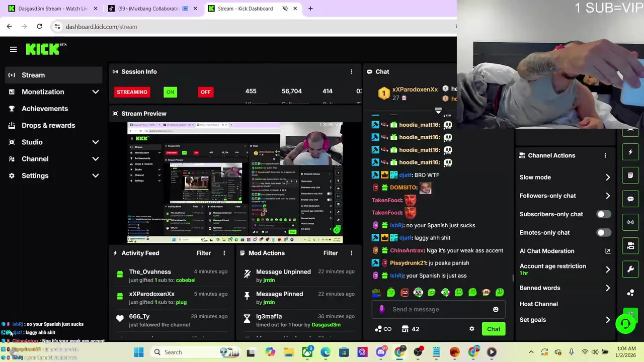The width and height of the screenshot is (644, 362).
Task: Expand Account age restriction options
Action: [x=565, y=269]
